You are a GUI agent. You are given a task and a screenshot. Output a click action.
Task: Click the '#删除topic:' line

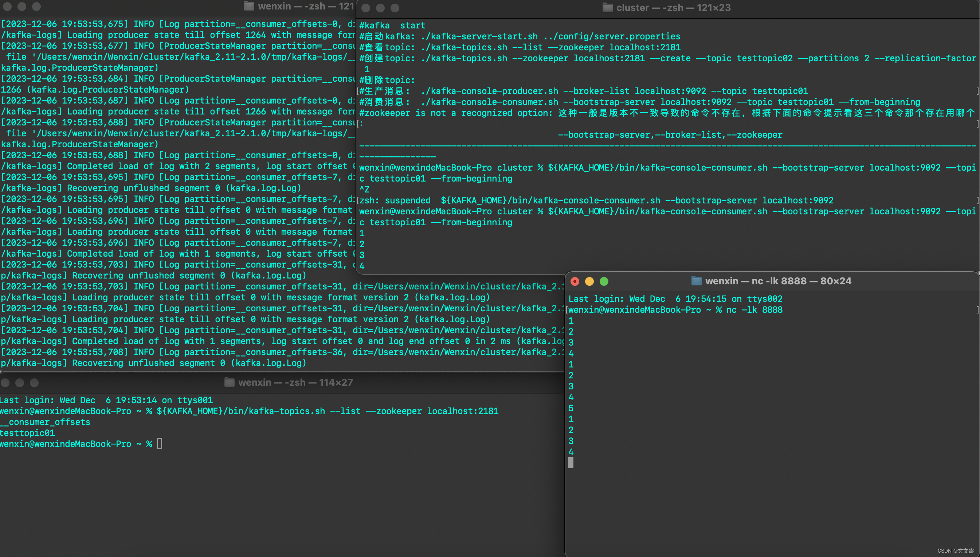387,80
